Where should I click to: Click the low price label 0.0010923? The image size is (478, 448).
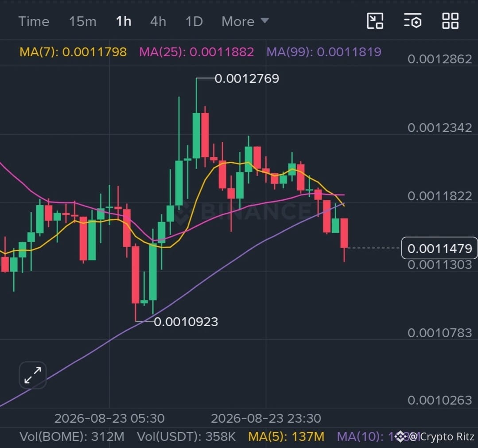(186, 322)
